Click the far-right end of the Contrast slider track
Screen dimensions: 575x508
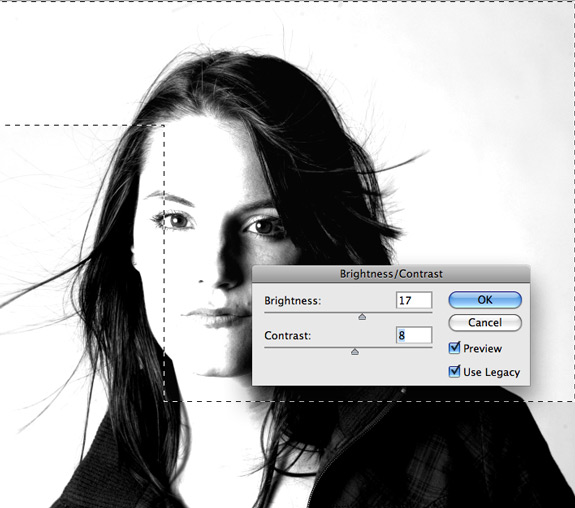point(431,347)
